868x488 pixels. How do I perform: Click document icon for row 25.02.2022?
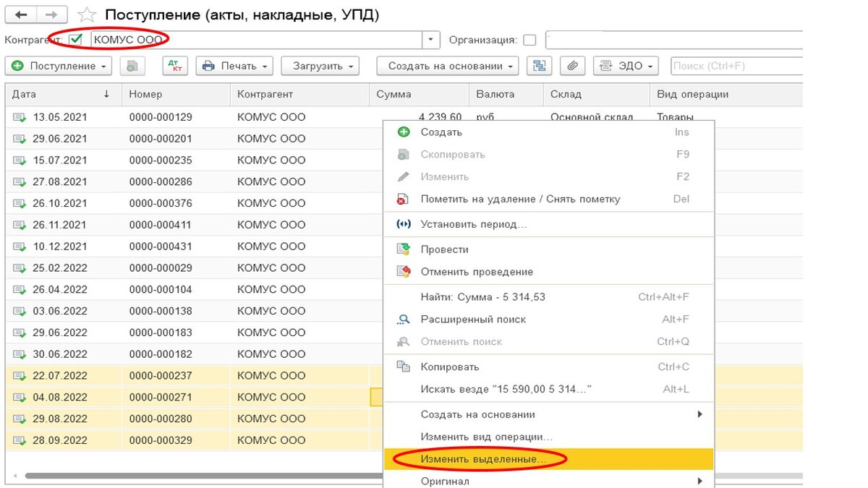(19, 268)
